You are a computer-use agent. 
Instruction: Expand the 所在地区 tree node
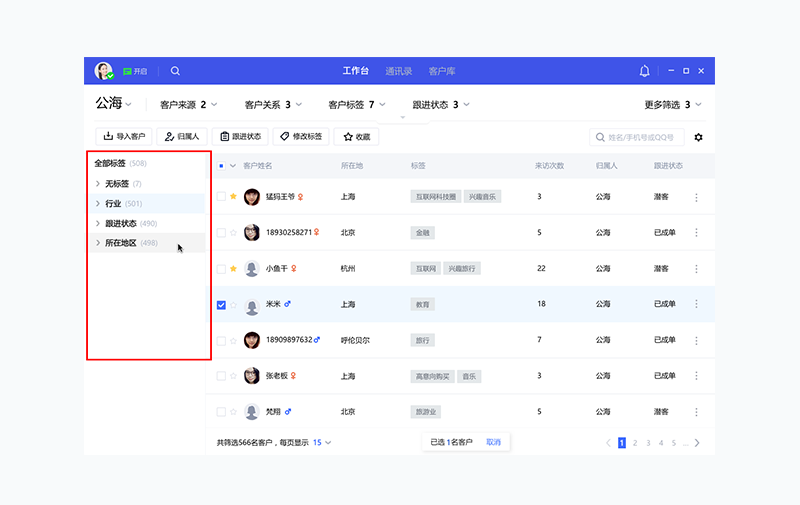pos(97,243)
